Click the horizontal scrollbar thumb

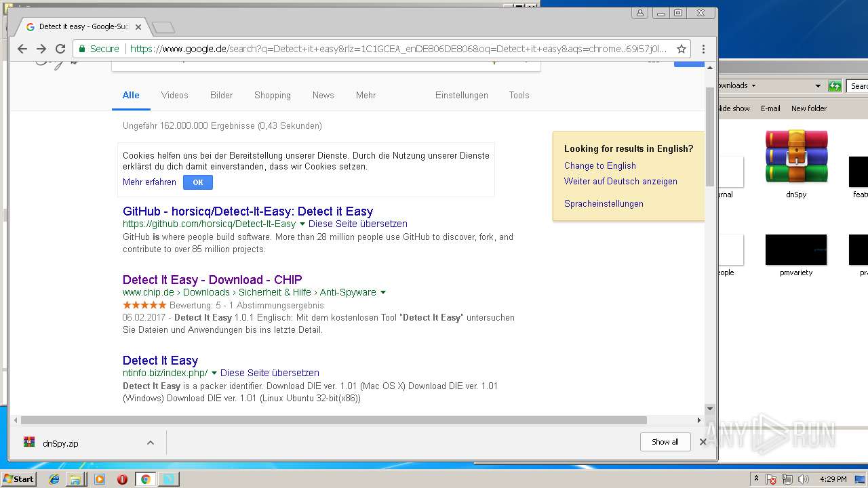coord(334,420)
